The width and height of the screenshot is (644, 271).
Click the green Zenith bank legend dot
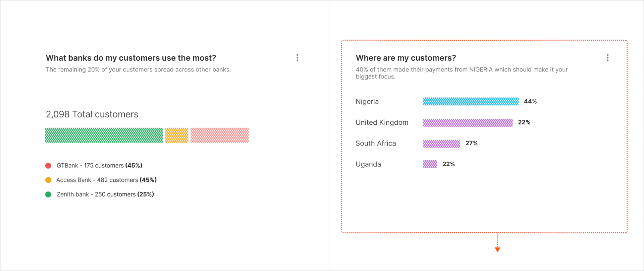(48, 194)
